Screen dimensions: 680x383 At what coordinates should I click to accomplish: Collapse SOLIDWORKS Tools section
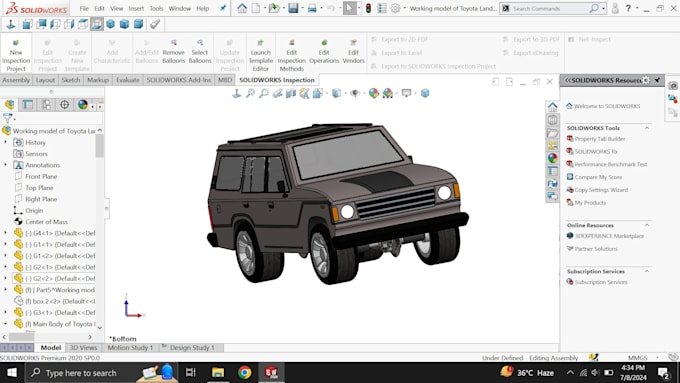[647, 128]
